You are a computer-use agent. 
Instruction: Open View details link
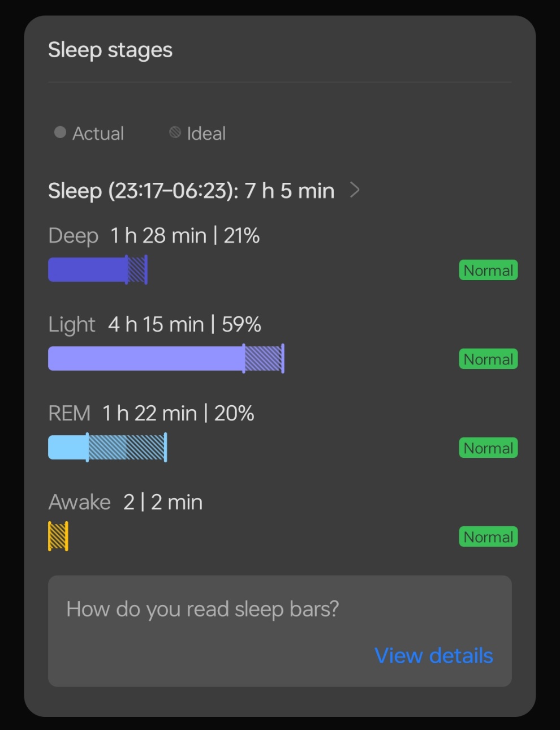click(x=433, y=655)
